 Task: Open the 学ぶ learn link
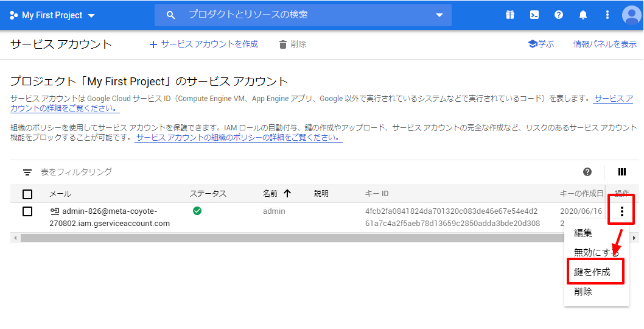click(541, 44)
